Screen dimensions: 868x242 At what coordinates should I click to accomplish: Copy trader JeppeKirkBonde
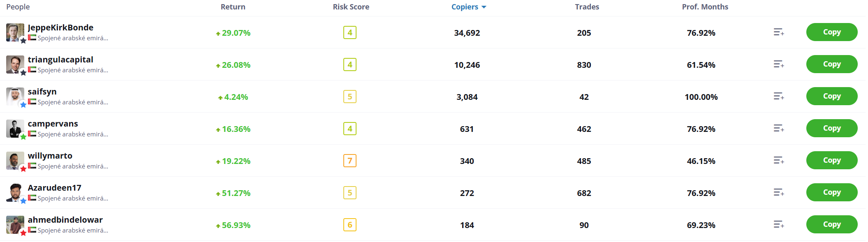pyautogui.click(x=831, y=32)
